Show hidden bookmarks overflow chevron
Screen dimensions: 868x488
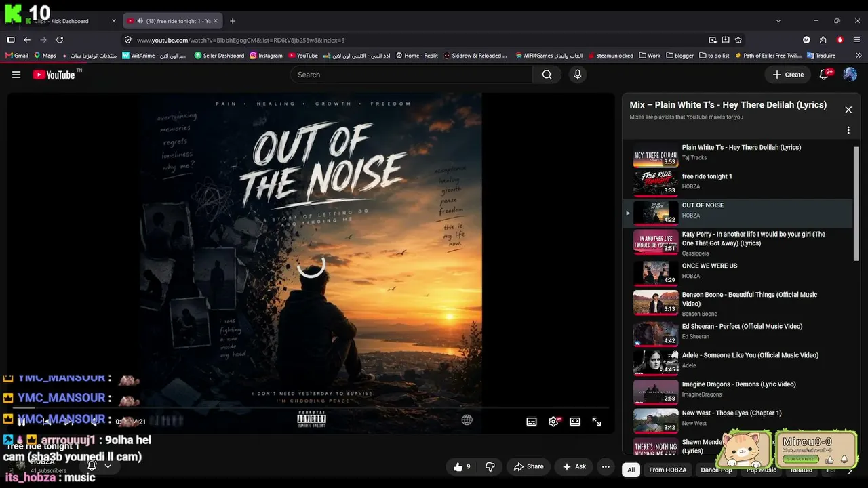point(857,56)
